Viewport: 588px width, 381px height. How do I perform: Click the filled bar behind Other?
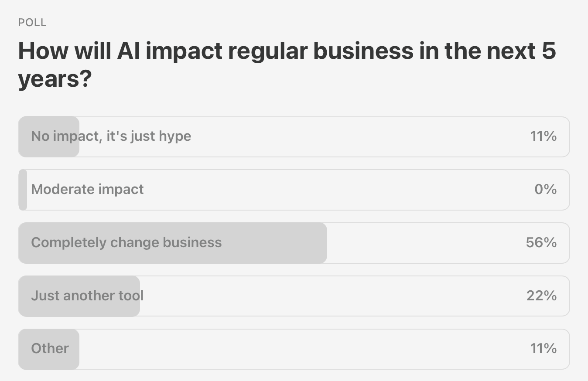48,349
